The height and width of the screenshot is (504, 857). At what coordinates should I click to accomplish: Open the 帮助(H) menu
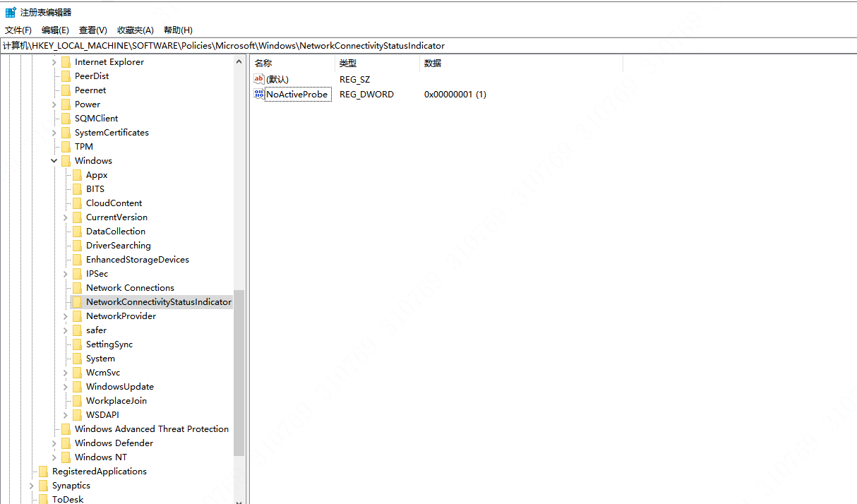(178, 30)
